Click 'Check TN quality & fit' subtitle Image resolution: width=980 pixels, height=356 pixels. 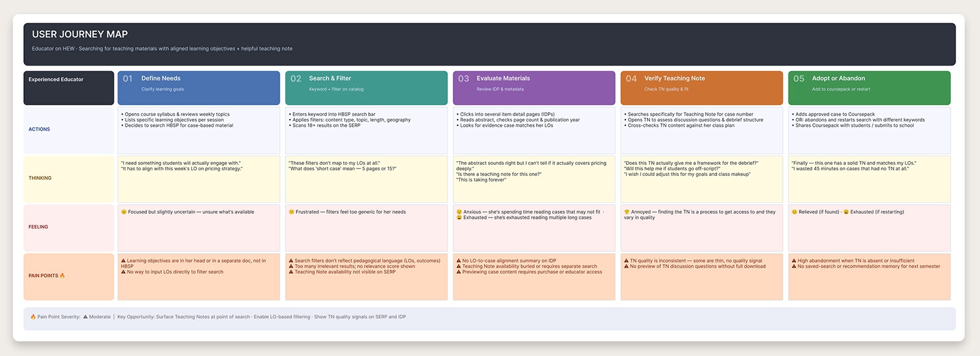pos(666,89)
